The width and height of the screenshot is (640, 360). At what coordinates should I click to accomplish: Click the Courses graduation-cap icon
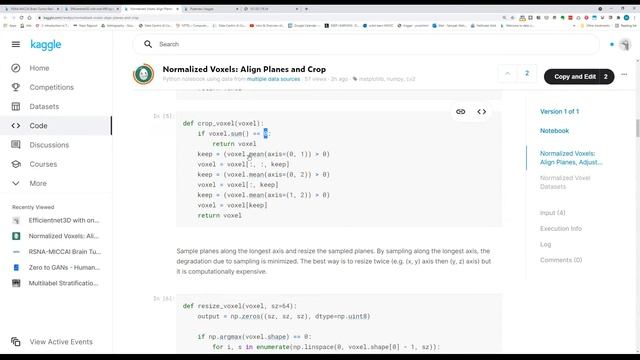tap(16, 164)
